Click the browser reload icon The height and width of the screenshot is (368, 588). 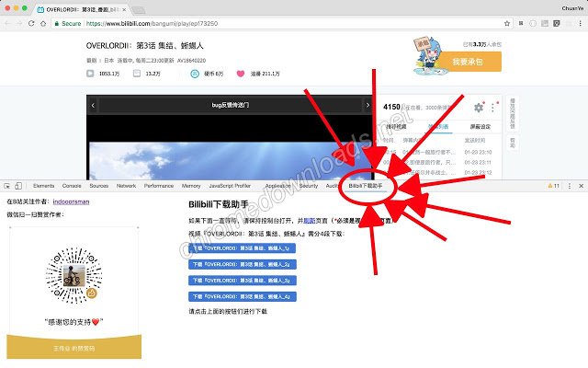point(31,23)
